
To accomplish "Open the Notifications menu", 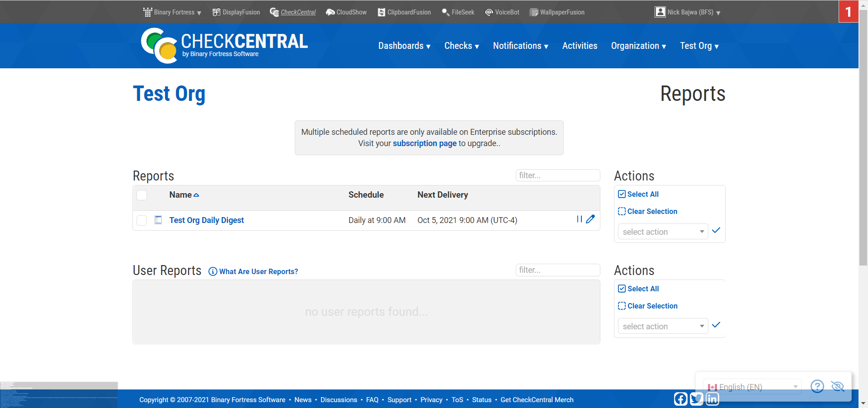I will (520, 46).
